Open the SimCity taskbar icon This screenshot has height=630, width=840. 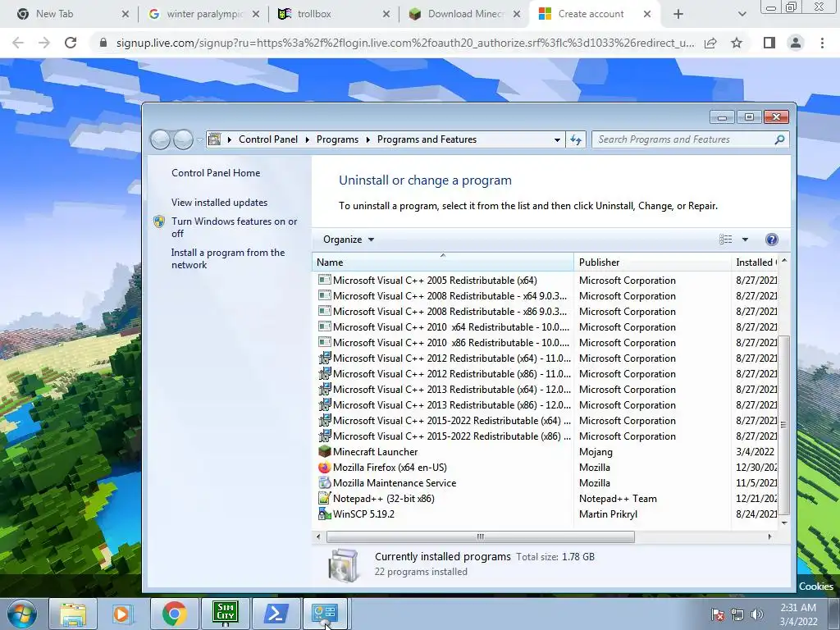(x=225, y=614)
